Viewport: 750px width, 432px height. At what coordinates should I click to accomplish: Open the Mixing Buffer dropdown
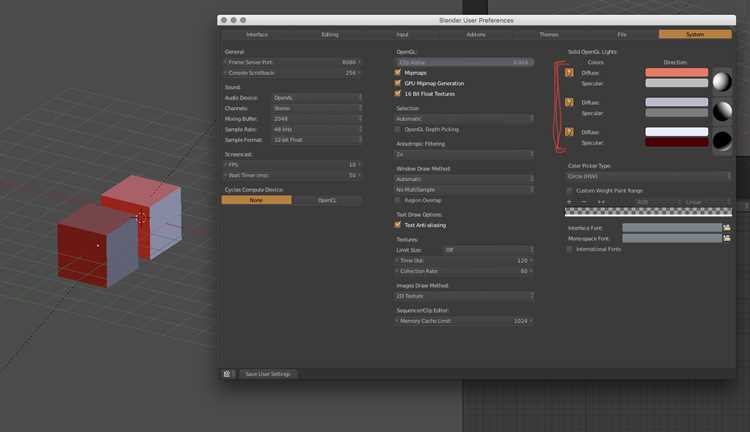317,119
